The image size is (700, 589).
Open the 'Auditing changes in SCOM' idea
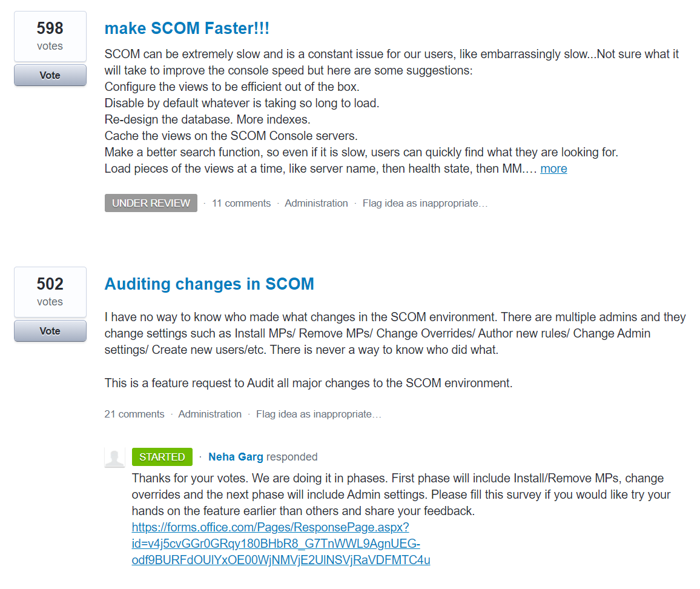pos(210,284)
